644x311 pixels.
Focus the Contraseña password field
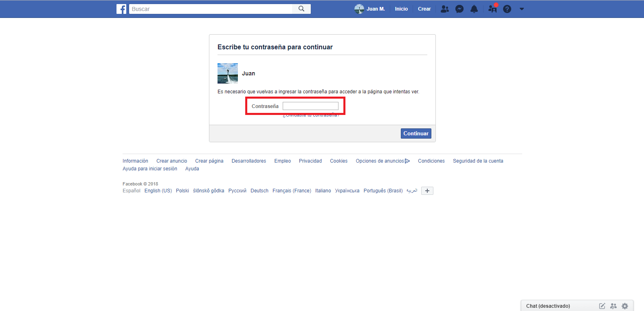[x=310, y=106]
